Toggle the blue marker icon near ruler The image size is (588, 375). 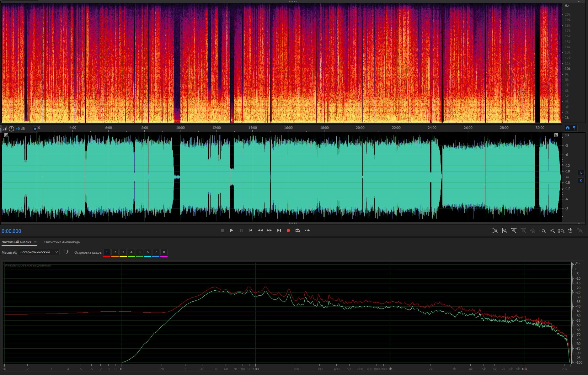[x=574, y=128]
